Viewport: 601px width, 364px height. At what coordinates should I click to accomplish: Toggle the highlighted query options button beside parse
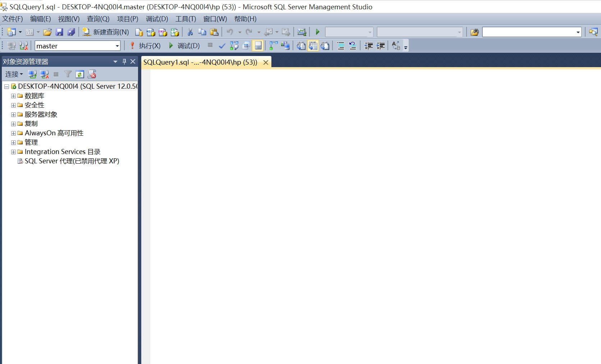(x=258, y=46)
